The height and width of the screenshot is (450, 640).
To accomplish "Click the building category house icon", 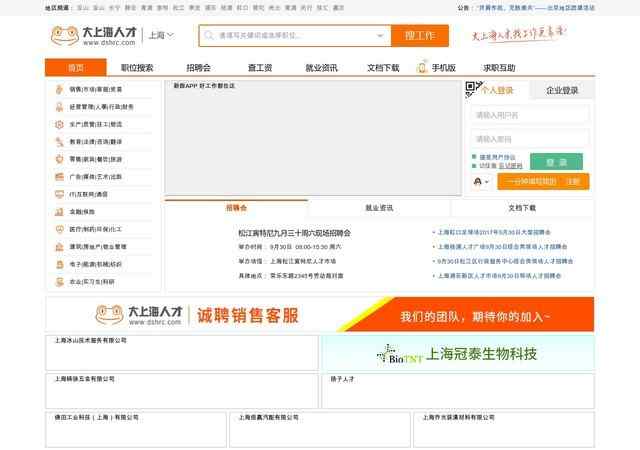I will pos(60,247).
